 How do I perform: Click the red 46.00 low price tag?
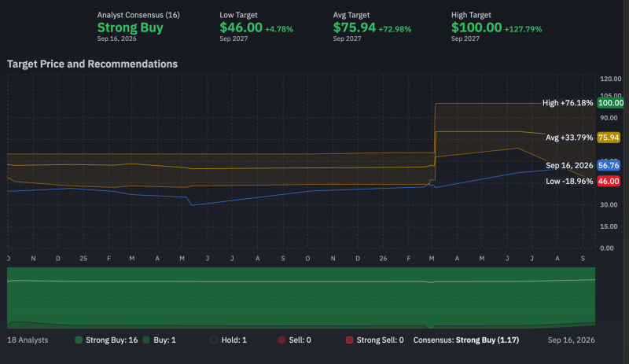coord(609,181)
